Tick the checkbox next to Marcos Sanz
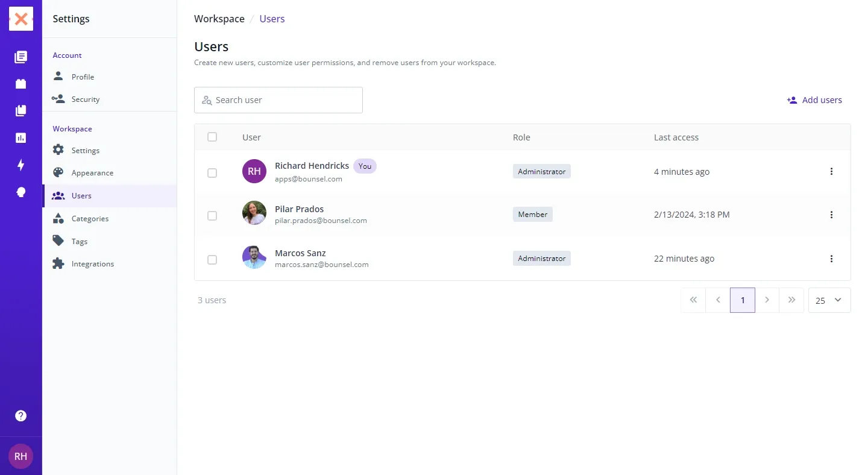 click(x=212, y=259)
